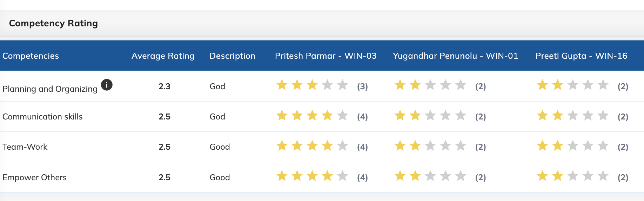Screen dimensions: 644x201
Task: Click the Competencies column header
Action: point(31,56)
